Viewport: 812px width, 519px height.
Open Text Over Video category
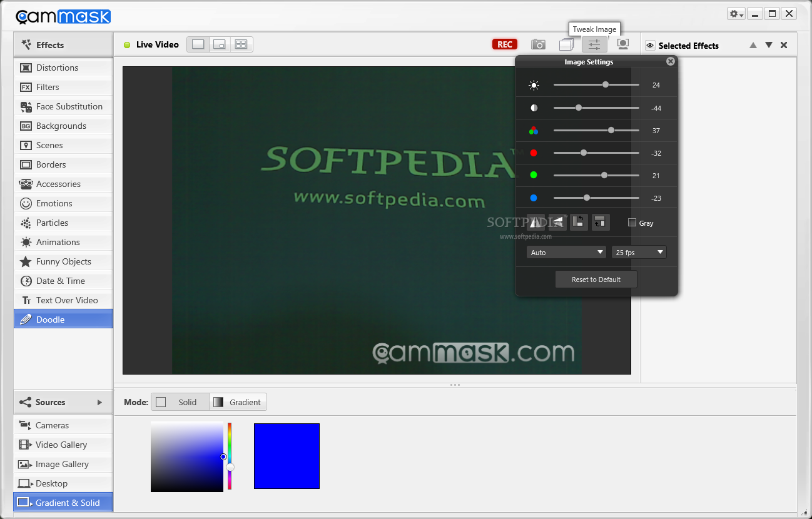click(x=63, y=300)
